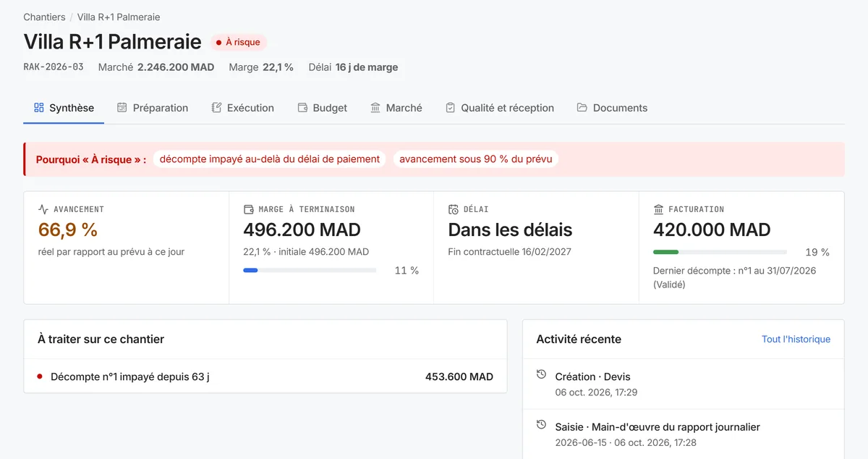Click the 11 % margin percentage
Viewport: 868px width, 459px height.
pos(407,271)
